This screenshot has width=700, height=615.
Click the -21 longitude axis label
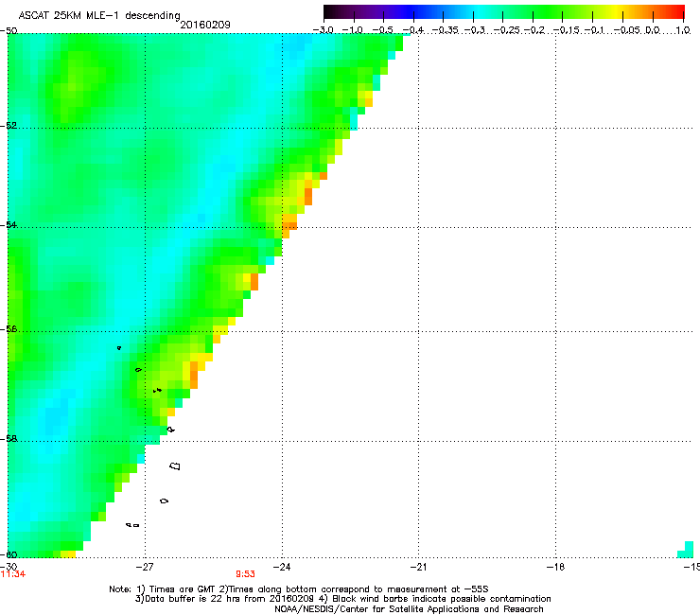click(418, 567)
